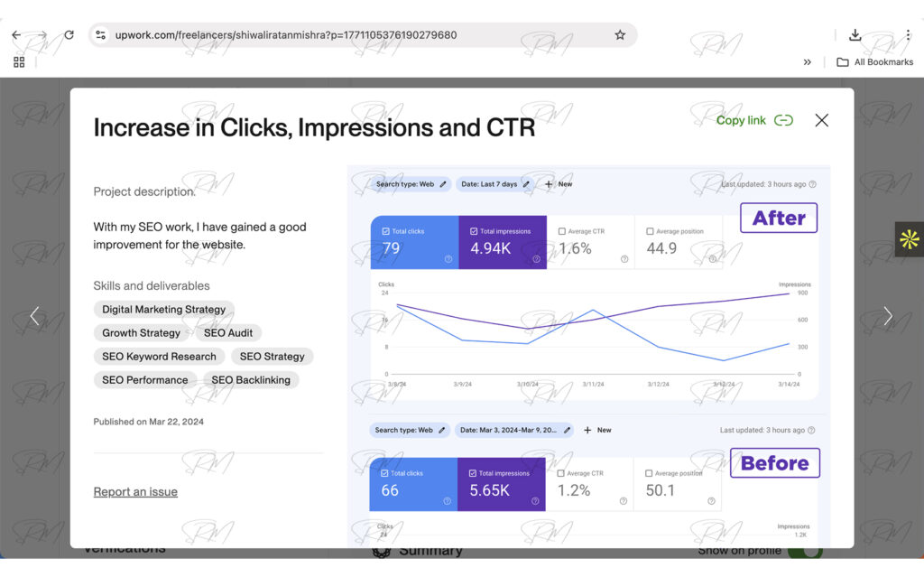Open help icon beside bottom Last updated text
Image resolution: width=924 pixels, height=577 pixels.
click(x=811, y=430)
